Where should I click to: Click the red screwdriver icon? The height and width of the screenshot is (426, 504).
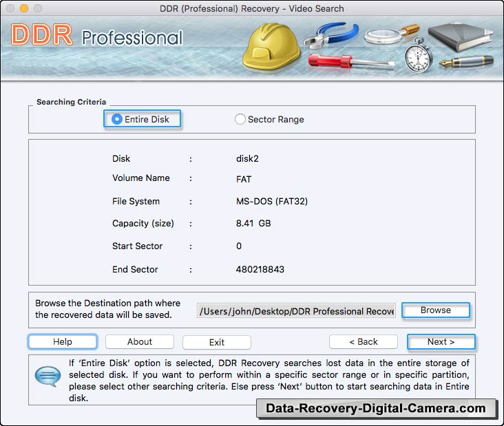[351, 61]
